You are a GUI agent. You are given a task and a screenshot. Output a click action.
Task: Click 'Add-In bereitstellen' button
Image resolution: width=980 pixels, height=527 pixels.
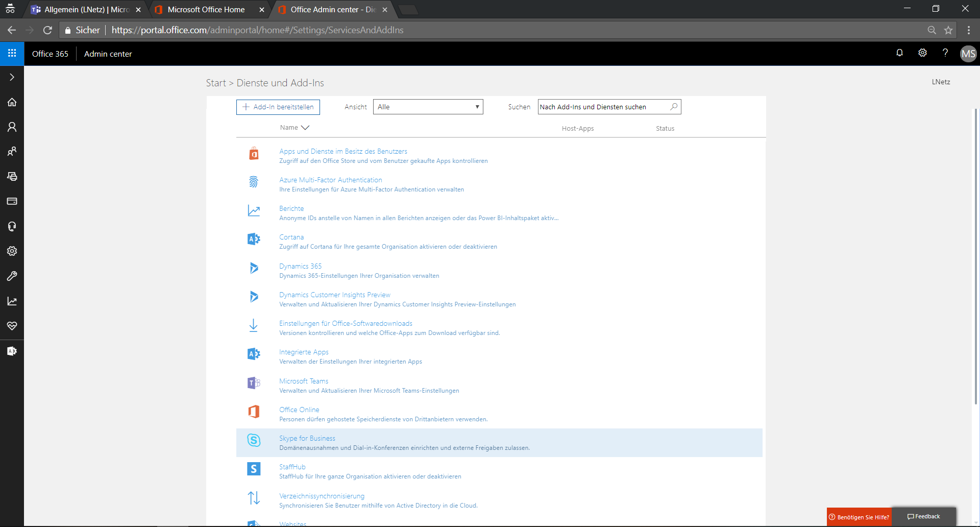pos(278,107)
